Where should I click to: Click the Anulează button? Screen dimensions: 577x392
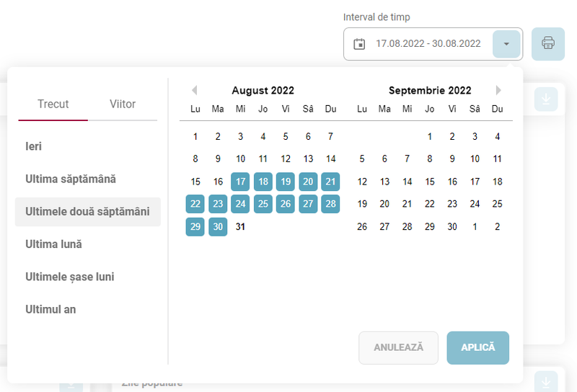[399, 348]
